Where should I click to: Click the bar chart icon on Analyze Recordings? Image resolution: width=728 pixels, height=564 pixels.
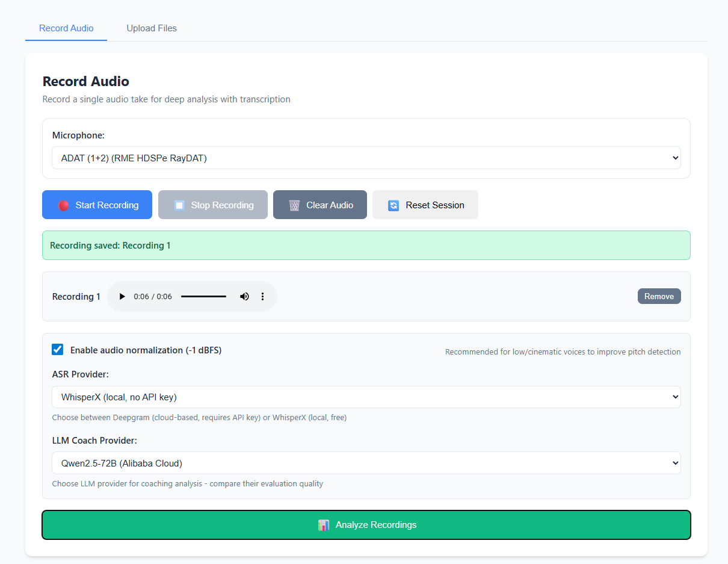[x=324, y=524]
